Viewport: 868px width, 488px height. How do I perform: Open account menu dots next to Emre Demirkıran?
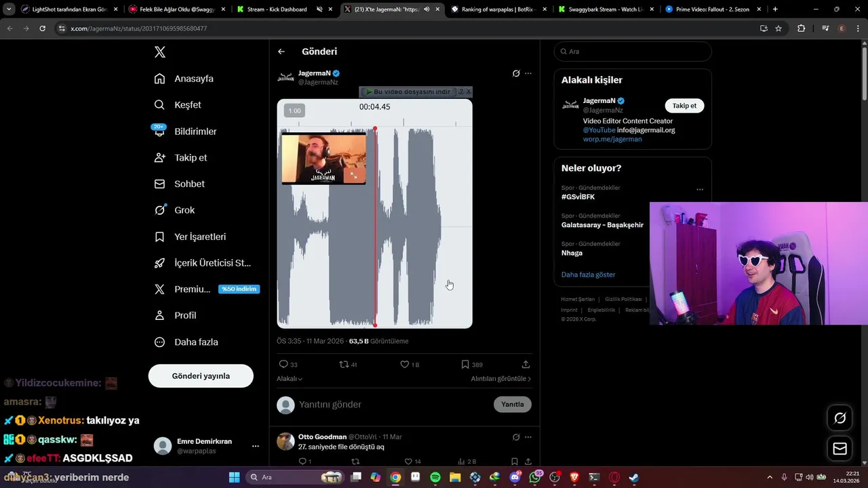pyautogui.click(x=255, y=446)
